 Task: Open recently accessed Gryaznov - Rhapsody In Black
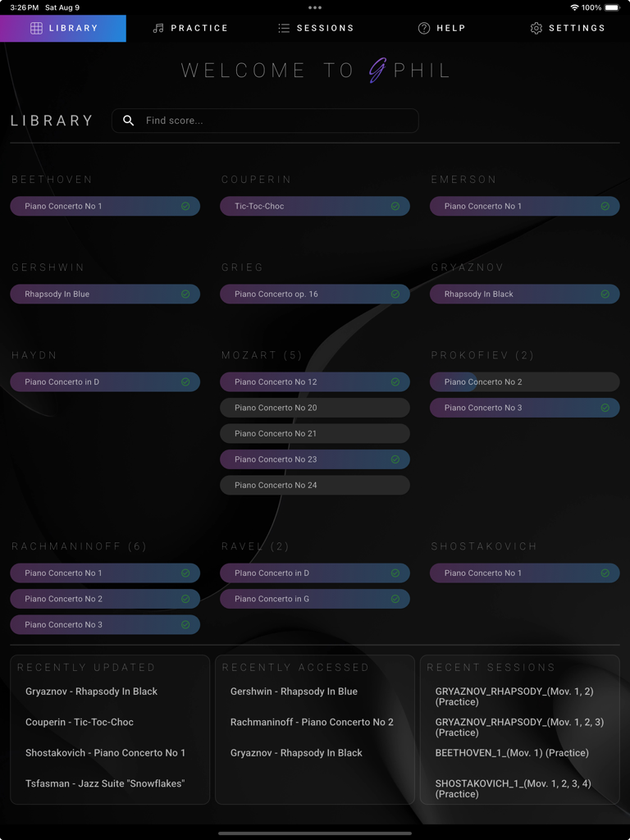point(296,753)
